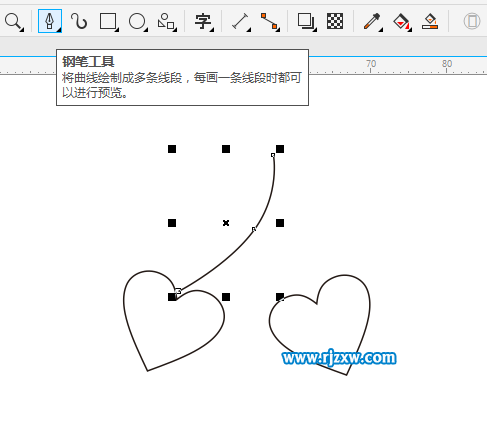Image resolution: width=487 pixels, height=444 pixels.
Task: Click the curve's middle node
Action: [x=254, y=229]
